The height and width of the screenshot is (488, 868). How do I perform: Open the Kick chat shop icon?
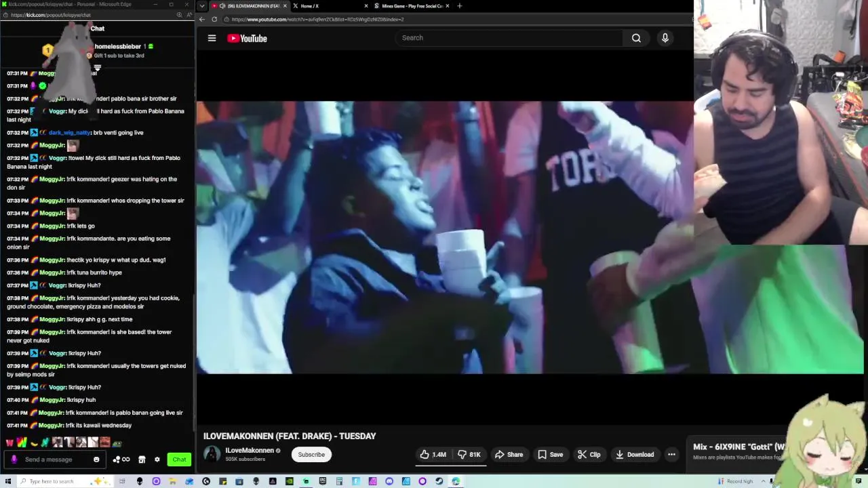(142, 460)
